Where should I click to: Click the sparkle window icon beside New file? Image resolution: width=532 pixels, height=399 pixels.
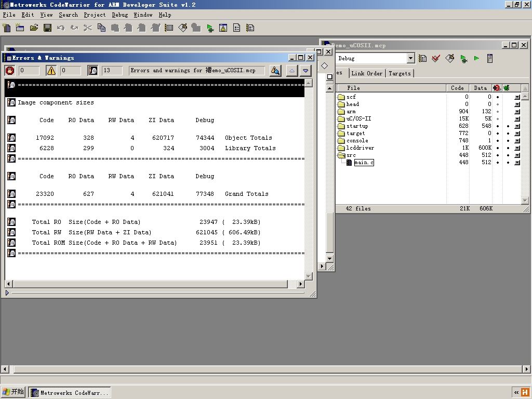(20, 28)
